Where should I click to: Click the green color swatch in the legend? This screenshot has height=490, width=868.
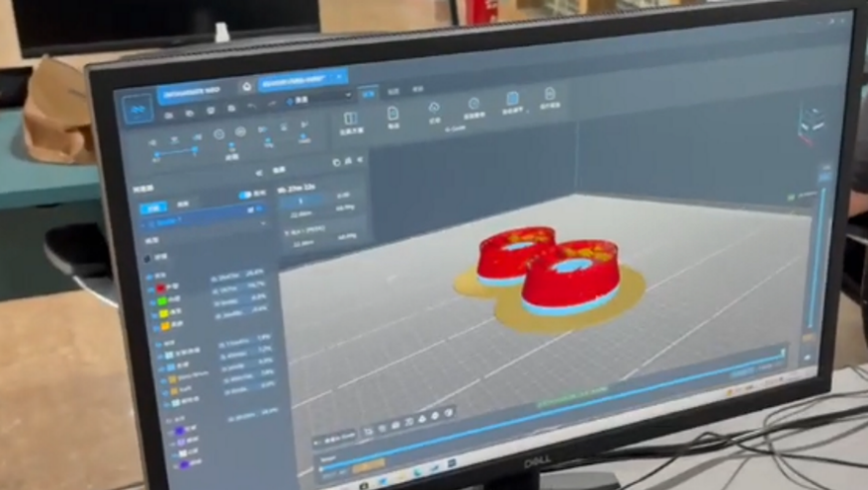pyautogui.click(x=163, y=301)
